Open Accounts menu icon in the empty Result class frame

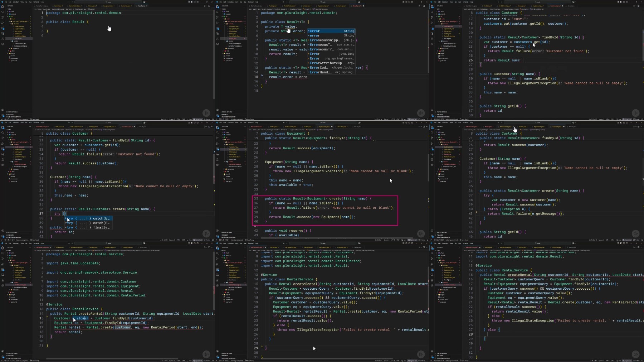click(x=3, y=110)
